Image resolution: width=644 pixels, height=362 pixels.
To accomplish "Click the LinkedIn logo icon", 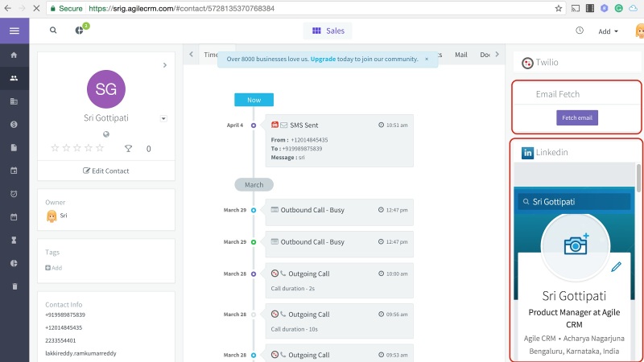I will click(x=527, y=153).
